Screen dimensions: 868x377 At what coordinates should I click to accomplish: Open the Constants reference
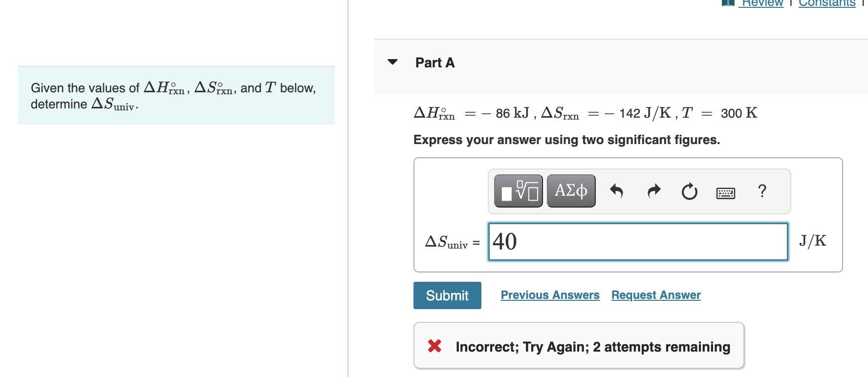point(827,3)
